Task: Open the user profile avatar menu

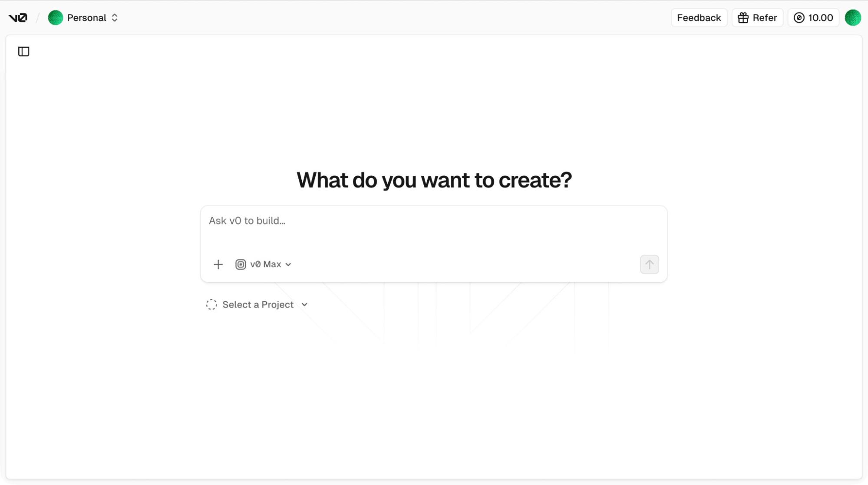Action: click(x=853, y=18)
